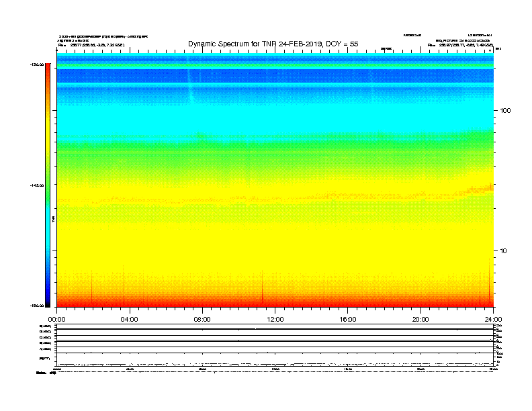
Task: Click the 24:00 time axis label
Action: tap(493, 320)
